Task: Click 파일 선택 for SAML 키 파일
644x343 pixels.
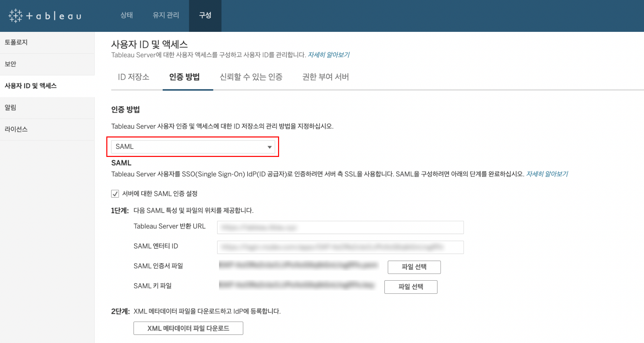Action: click(411, 287)
